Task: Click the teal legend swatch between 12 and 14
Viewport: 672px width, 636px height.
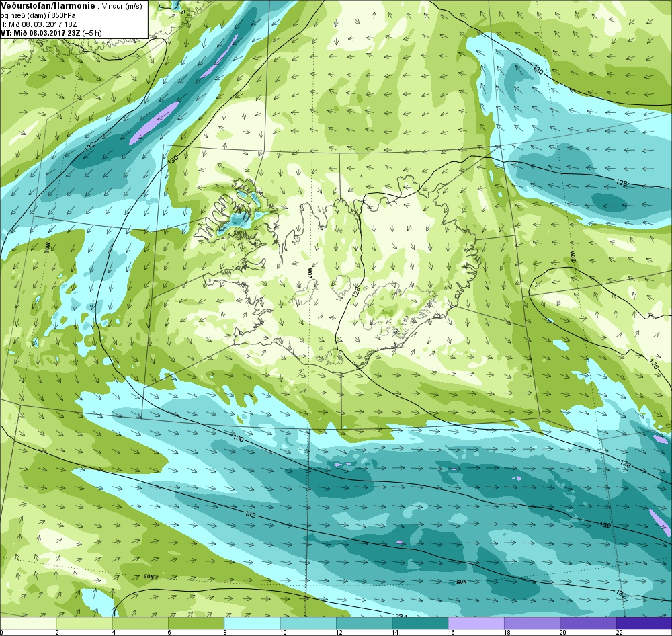Action: [364, 623]
